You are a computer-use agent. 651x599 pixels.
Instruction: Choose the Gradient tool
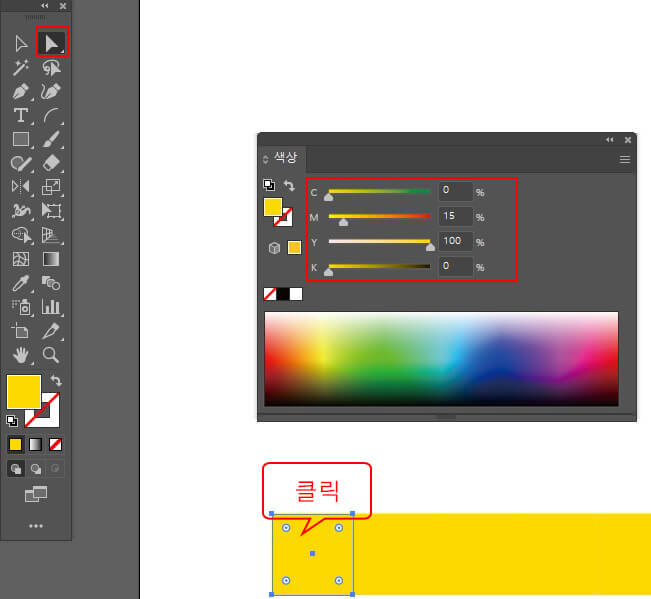[51, 259]
